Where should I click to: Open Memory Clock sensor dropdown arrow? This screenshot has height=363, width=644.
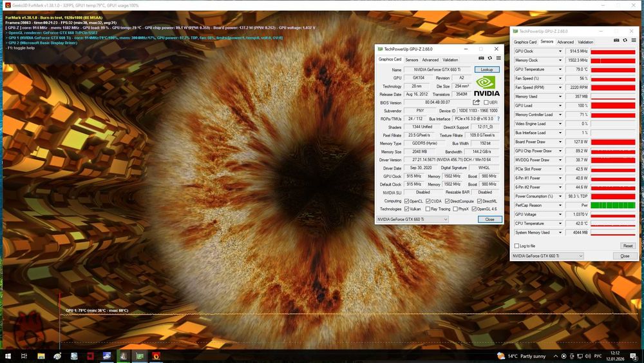(560, 61)
